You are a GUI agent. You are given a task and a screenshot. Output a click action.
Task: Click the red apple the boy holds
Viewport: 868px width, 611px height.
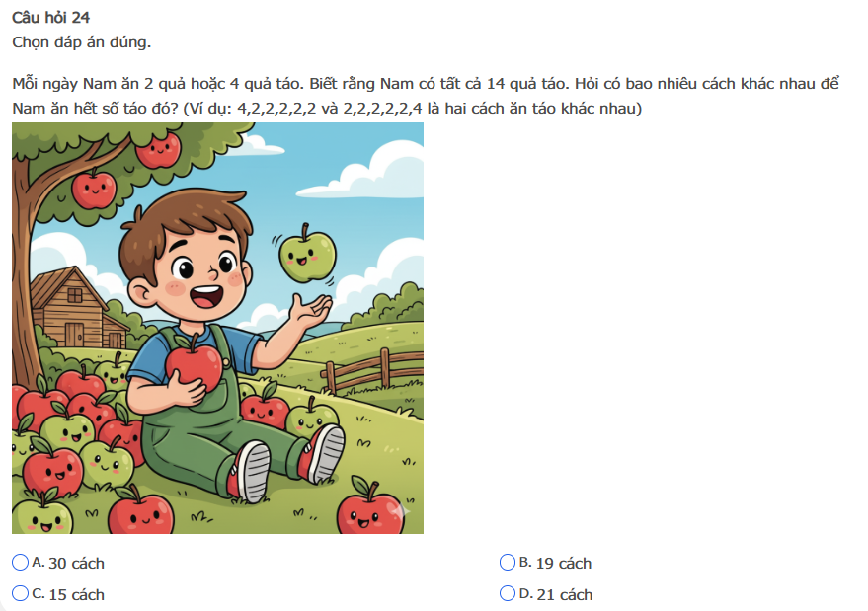pyautogui.click(x=194, y=362)
